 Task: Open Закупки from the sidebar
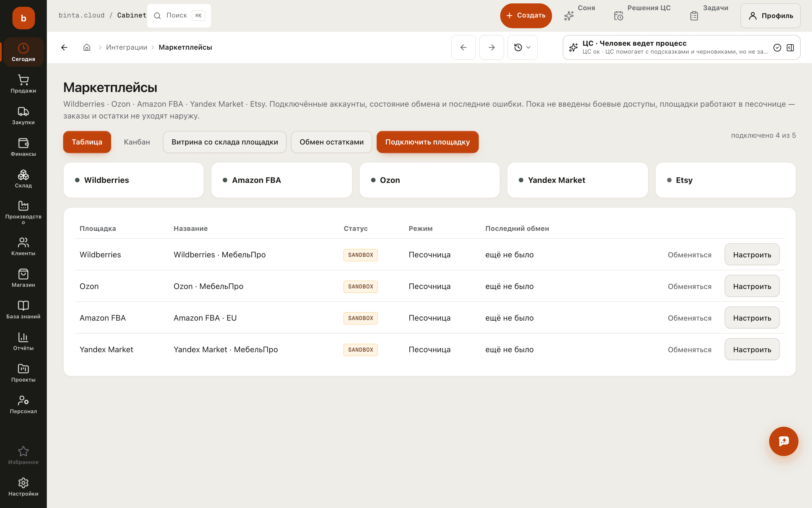[x=23, y=115]
